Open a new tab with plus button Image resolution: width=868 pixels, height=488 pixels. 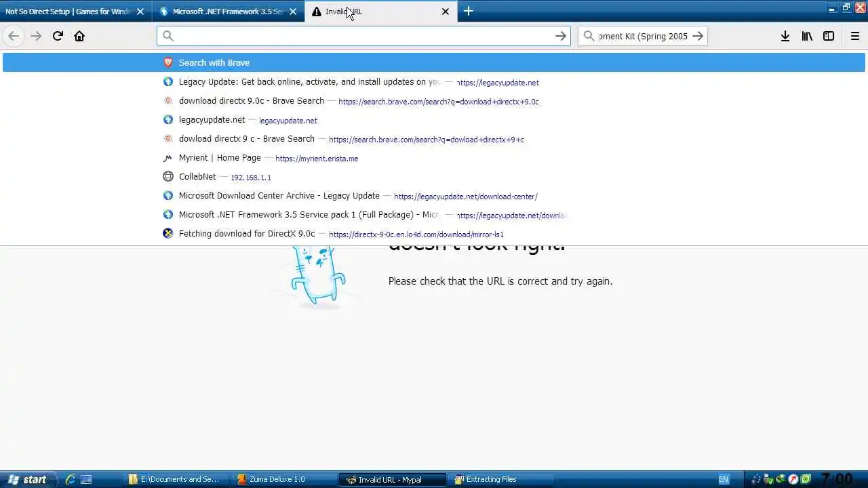click(469, 11)
